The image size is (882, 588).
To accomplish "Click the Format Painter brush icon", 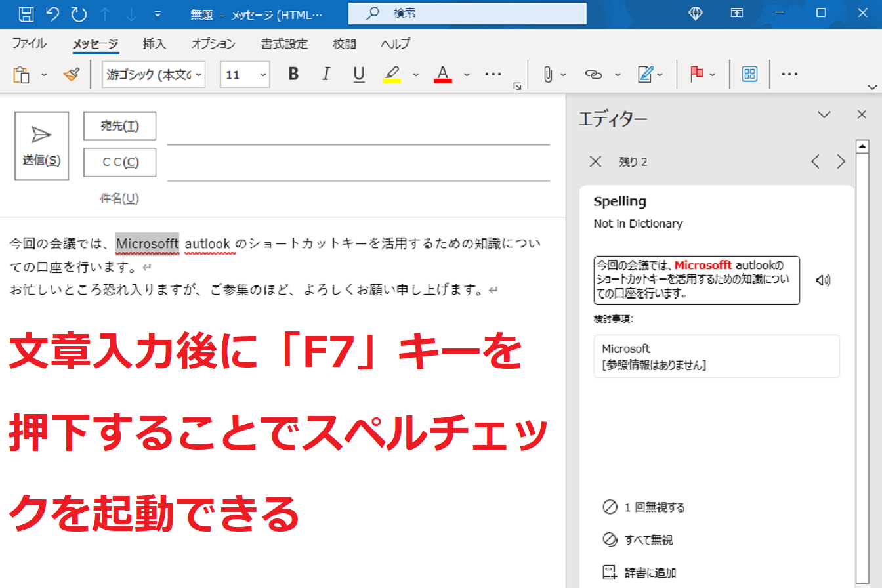I will click(71, 75).
